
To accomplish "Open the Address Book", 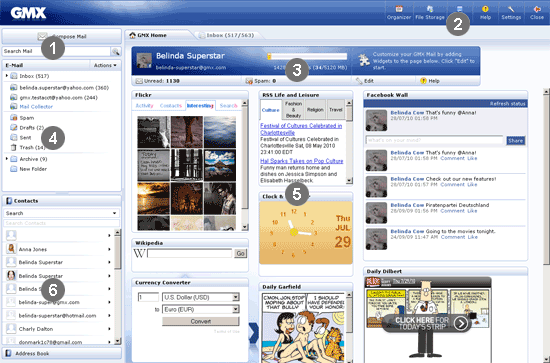I will point(62,354).
